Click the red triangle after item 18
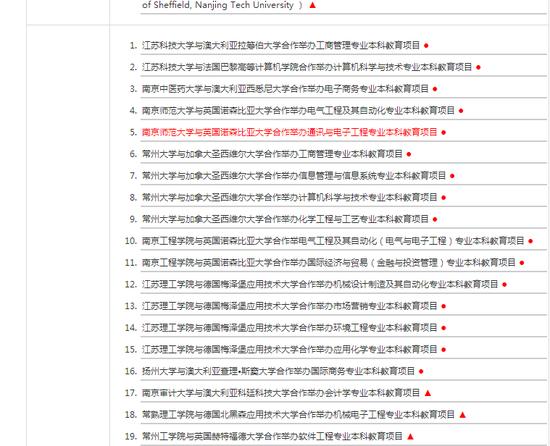This screenshot has width=550, height=446. coord(462,415)
